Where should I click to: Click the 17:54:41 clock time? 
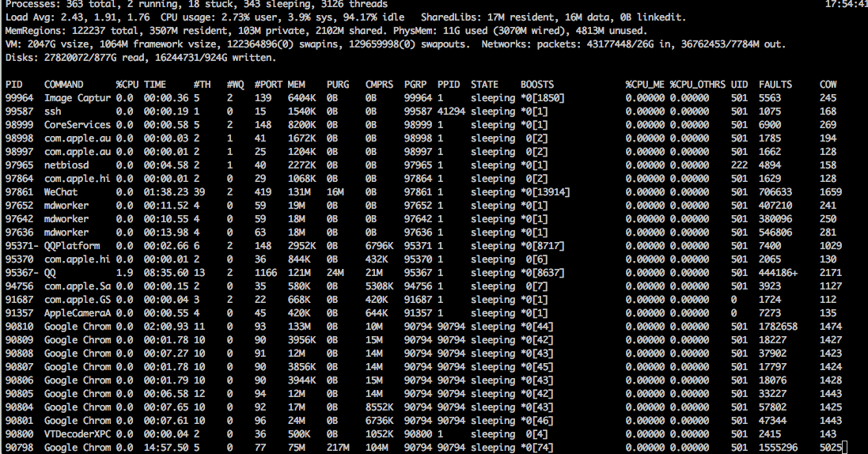click(x=845, y=4)
